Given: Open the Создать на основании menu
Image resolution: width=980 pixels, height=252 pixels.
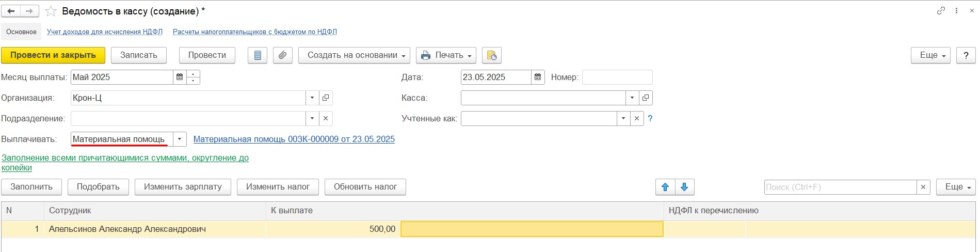Looking at the screenshot, I should pyautogui.click(x=354, y=55).
